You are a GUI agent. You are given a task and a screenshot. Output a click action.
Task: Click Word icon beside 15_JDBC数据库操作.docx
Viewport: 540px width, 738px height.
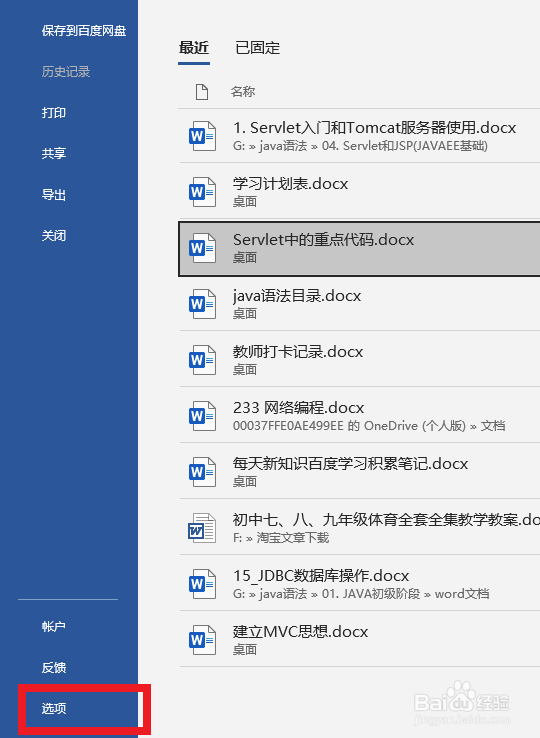pyautogui.click(x=202, y=584)
